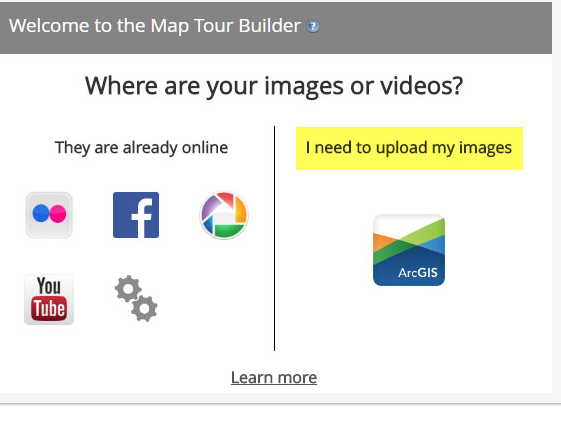Click the lower-right gear of the gears icon

pos(144,308)
